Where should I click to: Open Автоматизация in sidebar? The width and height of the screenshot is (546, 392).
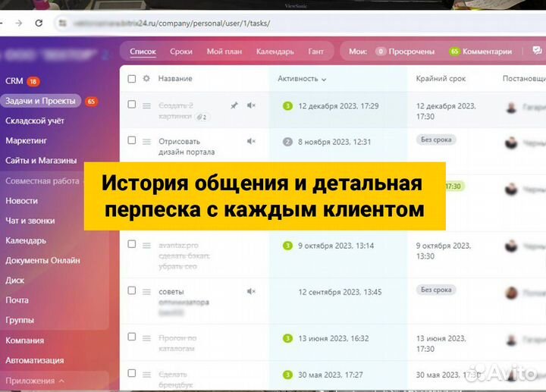point(35,360)
